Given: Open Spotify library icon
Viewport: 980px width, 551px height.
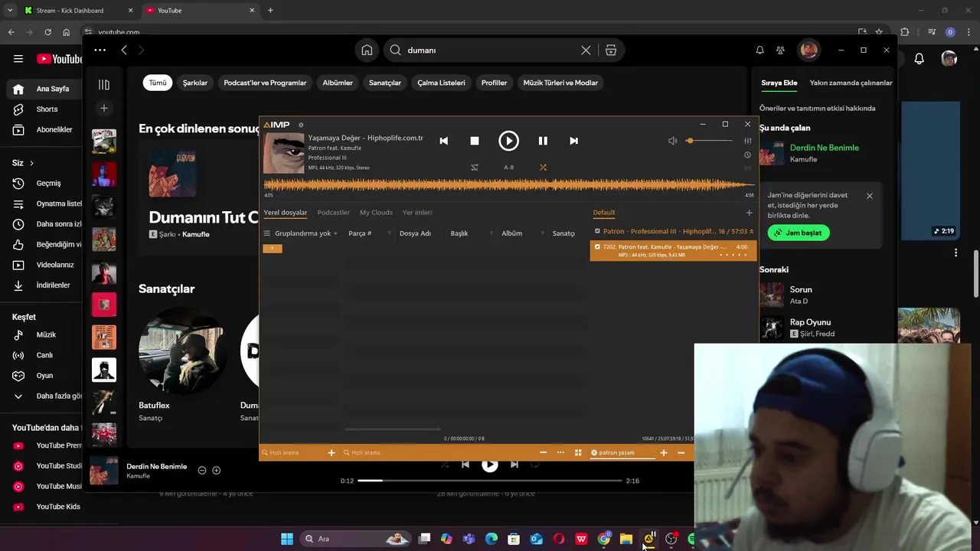Looking at the screenshot, I should 104,85.
